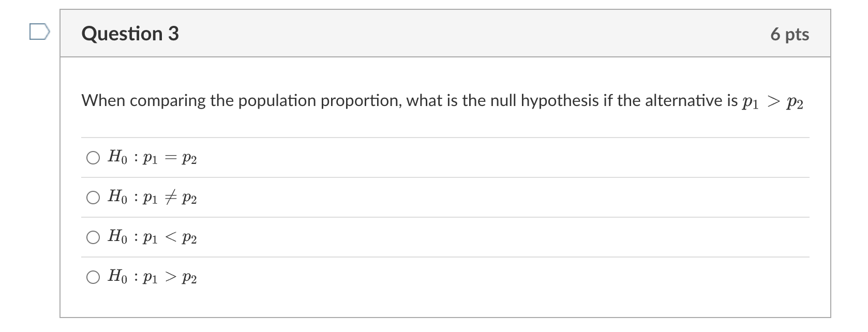Click the p1 > p2 formula in the question
The image size is (868, 332).
(x=772, y=101)
